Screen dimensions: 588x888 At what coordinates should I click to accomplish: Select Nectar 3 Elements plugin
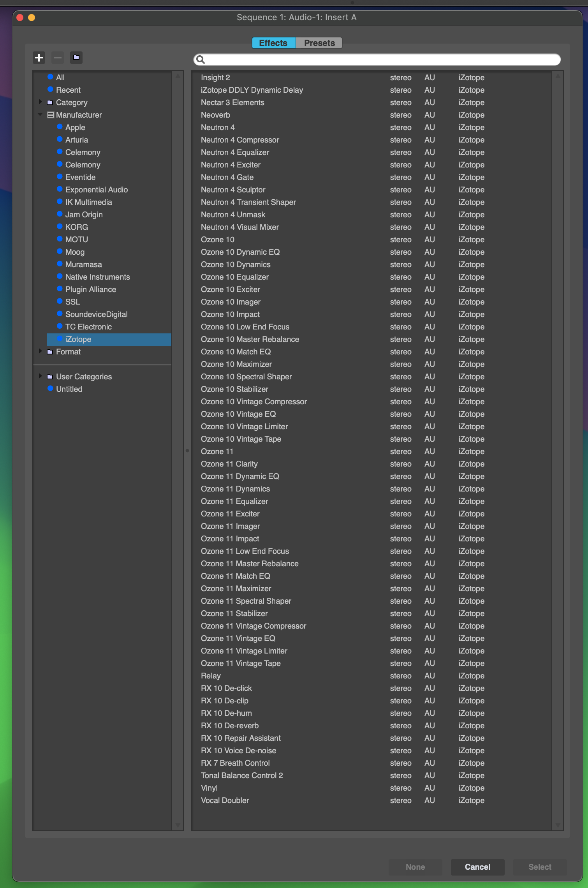232,102
